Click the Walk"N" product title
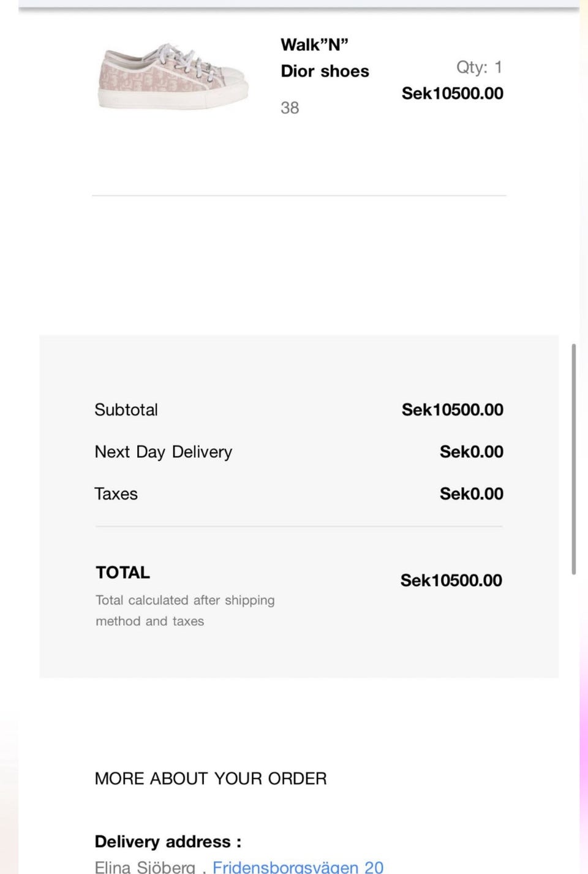This screenshot has height=874, width=588. tap(314, 45)
